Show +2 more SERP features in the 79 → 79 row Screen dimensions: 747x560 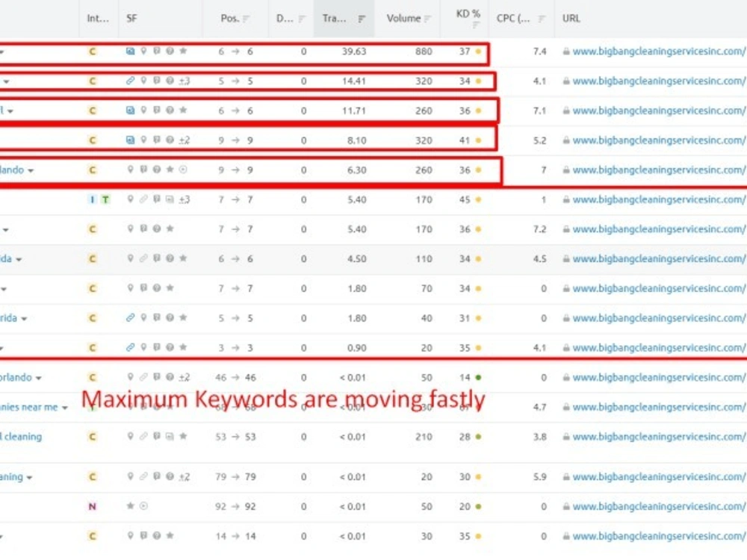pos(185,476)
